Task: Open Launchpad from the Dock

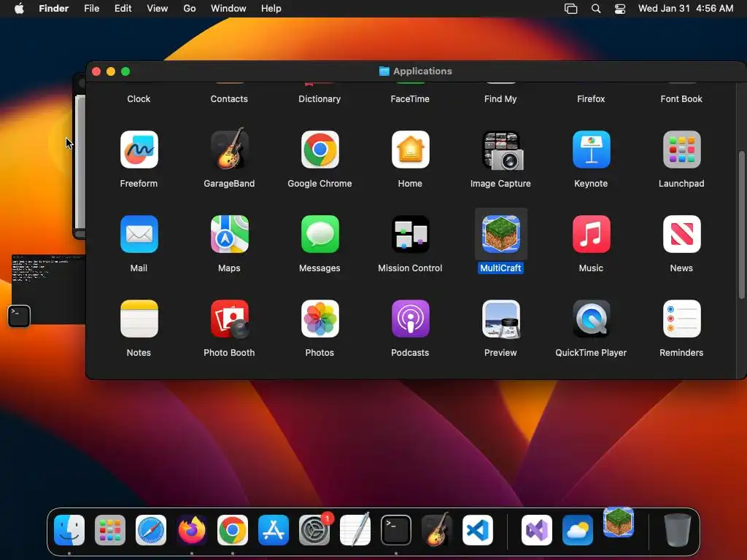Action: click(110, 529)
